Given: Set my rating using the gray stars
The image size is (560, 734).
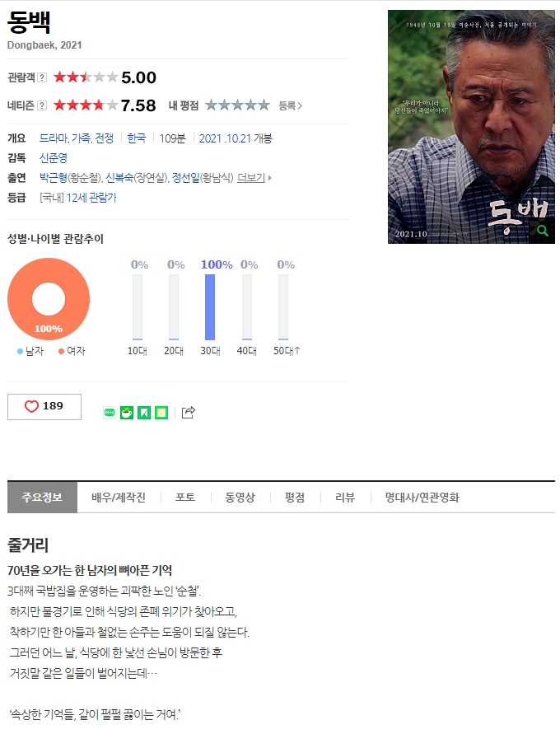Looking at the screenshot, I should coord(238,105).
